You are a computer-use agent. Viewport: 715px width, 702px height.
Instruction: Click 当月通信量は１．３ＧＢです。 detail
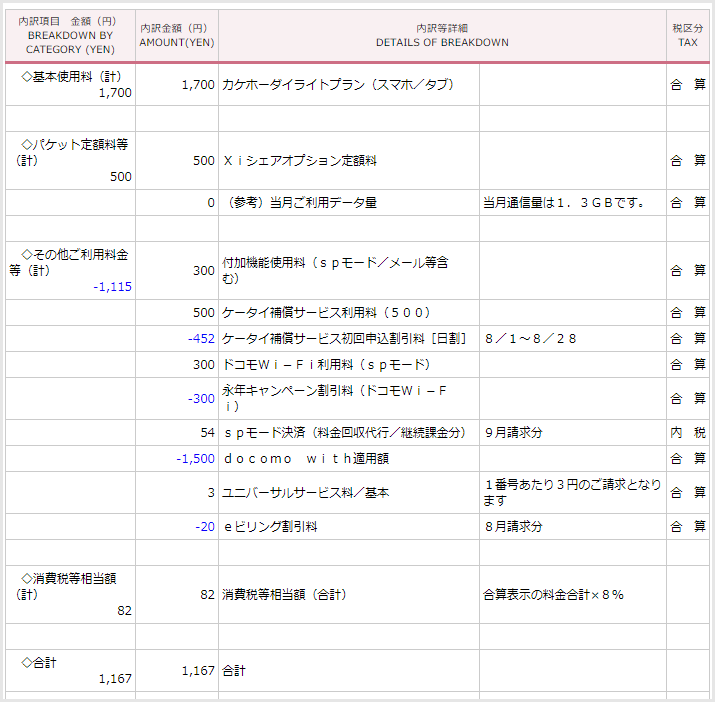[x=564, y=203]
